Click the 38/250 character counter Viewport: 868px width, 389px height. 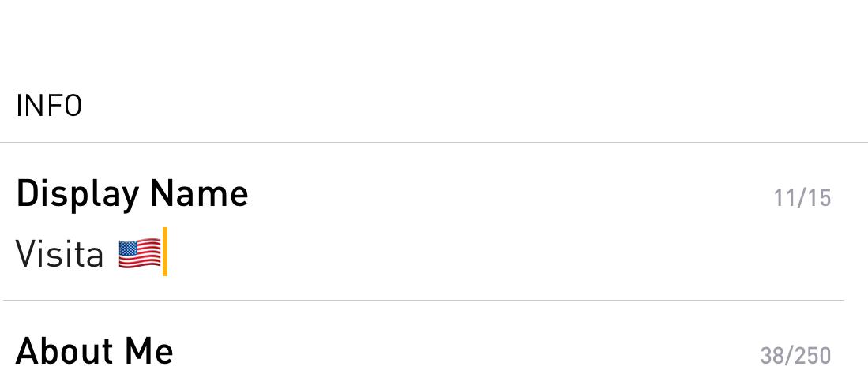[x=795, y=356]
